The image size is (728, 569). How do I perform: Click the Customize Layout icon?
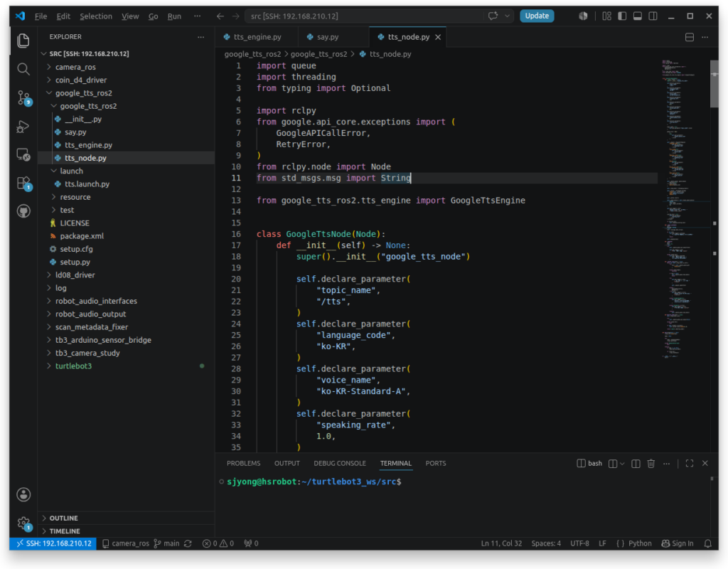[x=607, y=16]
